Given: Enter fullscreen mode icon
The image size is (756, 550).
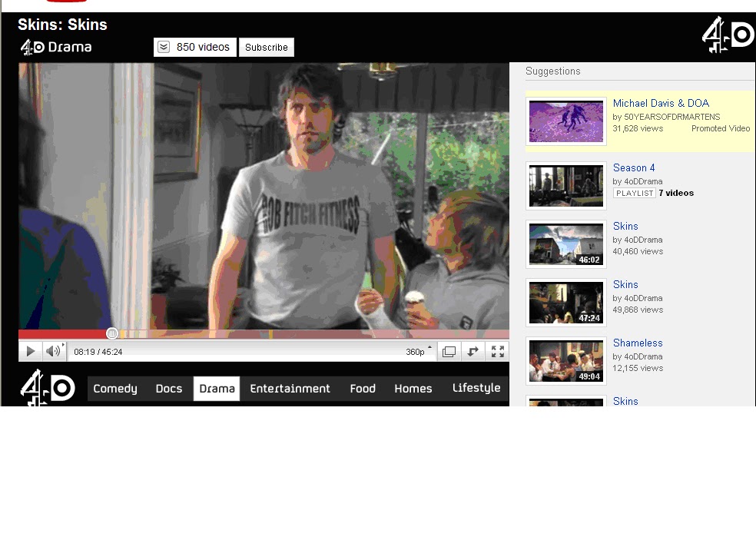Looking at the screenshot, I should [498, 352].
